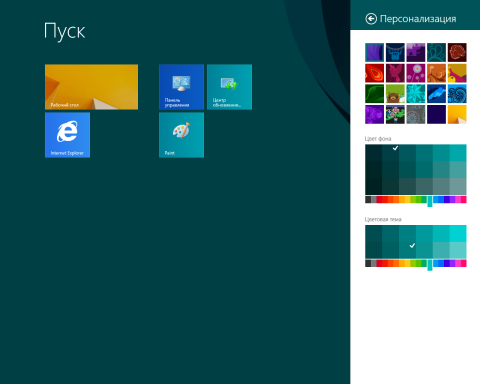Choose the magenta dandelion flowers pattern

click(416, 73)
